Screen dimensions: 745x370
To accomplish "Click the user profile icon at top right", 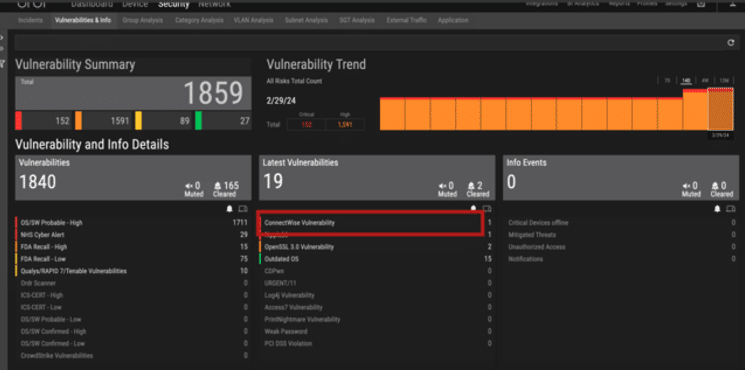I will pyautogui.click(x=733, y=3).
